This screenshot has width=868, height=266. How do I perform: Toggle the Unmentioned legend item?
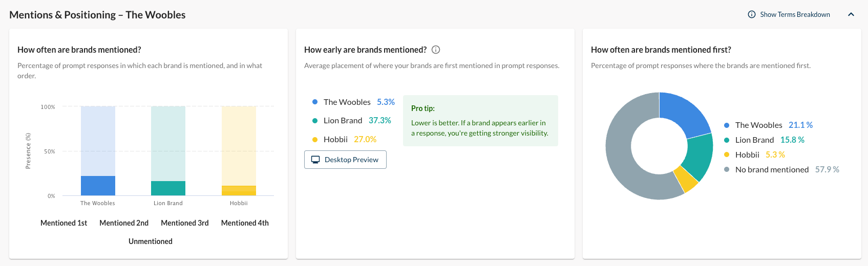coord(151,241)
